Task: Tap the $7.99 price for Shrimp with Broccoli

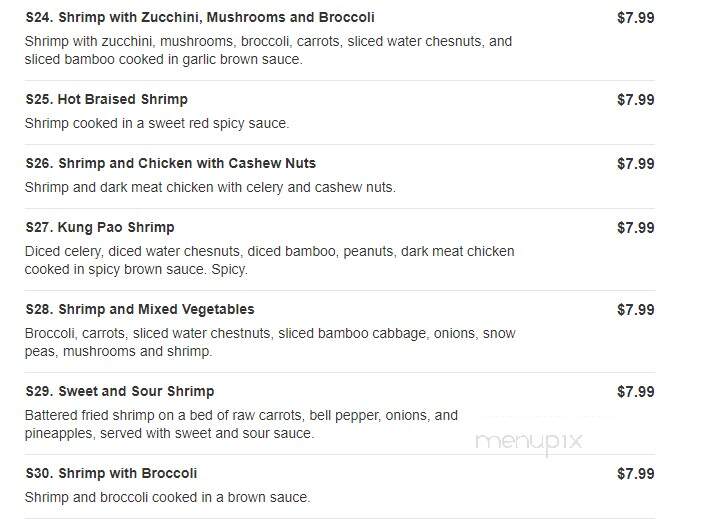Action: coord(636,474)
